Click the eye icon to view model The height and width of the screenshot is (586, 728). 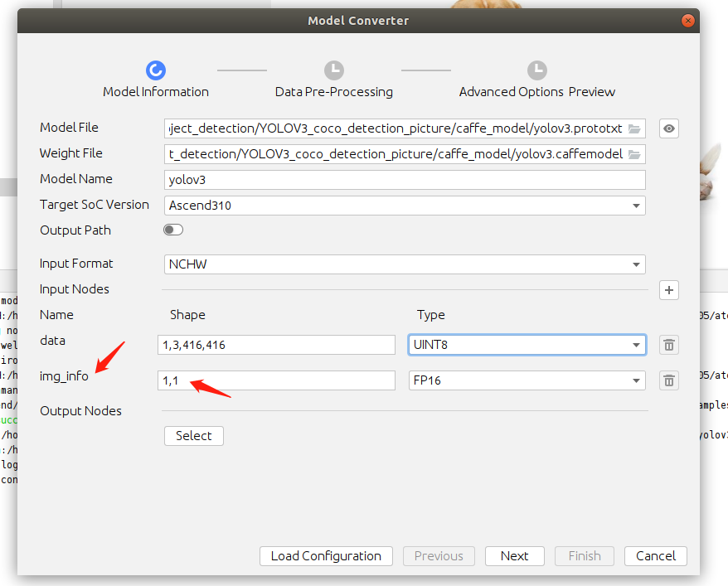669,128
